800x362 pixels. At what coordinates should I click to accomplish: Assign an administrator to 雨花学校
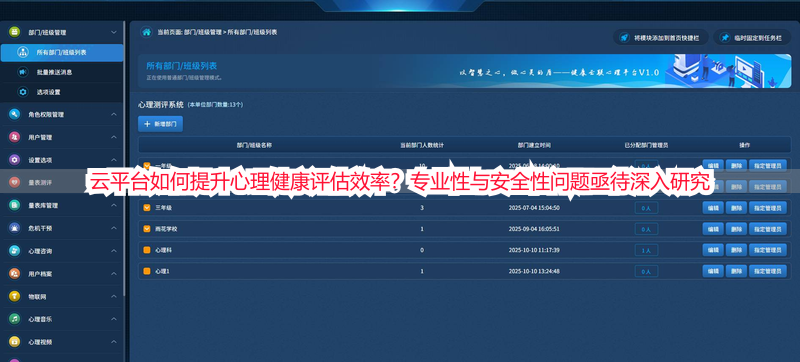point(767,229)
